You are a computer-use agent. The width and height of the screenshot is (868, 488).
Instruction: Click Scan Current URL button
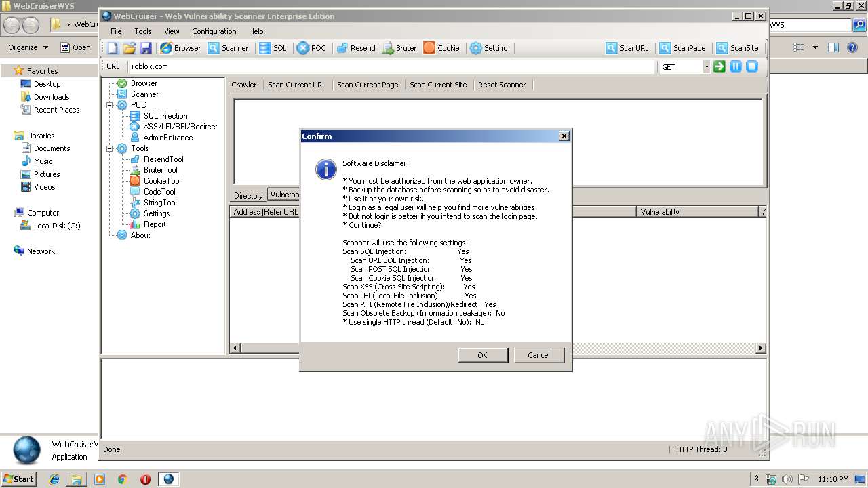297,85
